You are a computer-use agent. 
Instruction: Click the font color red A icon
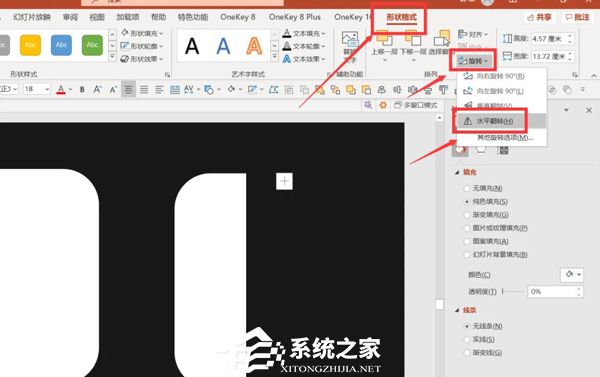click(x=61, y=90)
